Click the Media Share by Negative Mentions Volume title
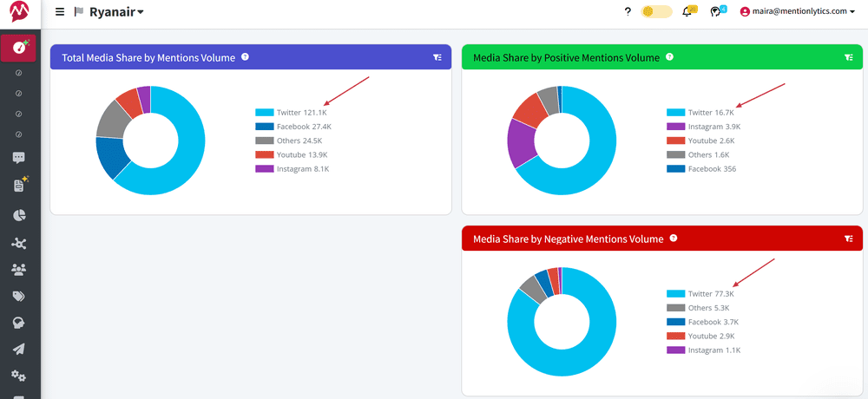The width and height of the screenshot is (868, 399). click(568, 239)
